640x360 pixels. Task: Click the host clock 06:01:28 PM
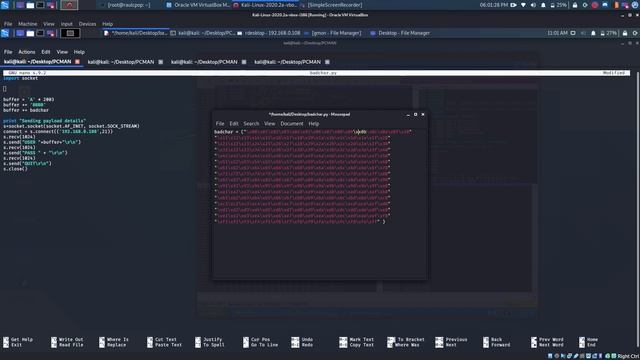tap(493, 5)
